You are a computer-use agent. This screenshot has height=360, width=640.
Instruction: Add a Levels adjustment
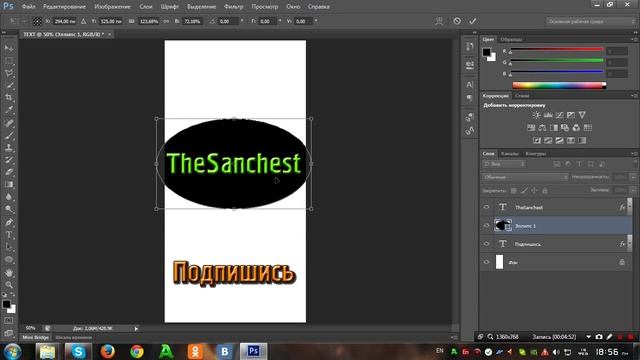pos(548,115)
